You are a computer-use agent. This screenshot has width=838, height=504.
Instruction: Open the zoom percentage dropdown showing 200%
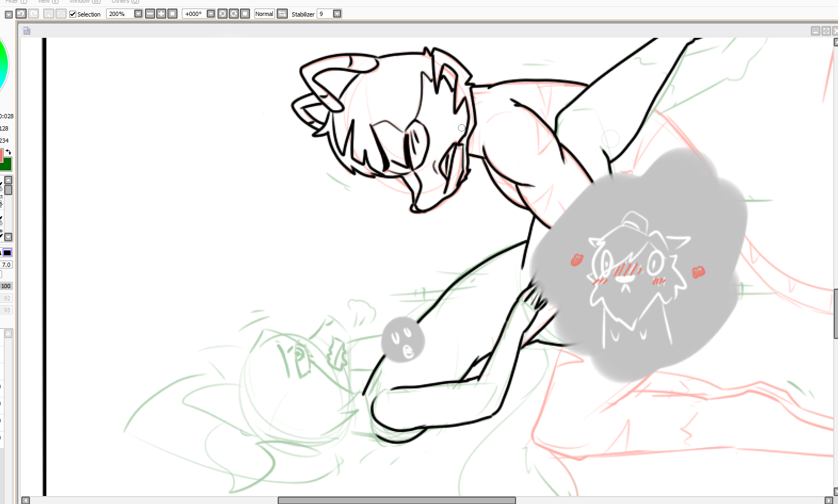pyautogui.click(x=139, y=14)
